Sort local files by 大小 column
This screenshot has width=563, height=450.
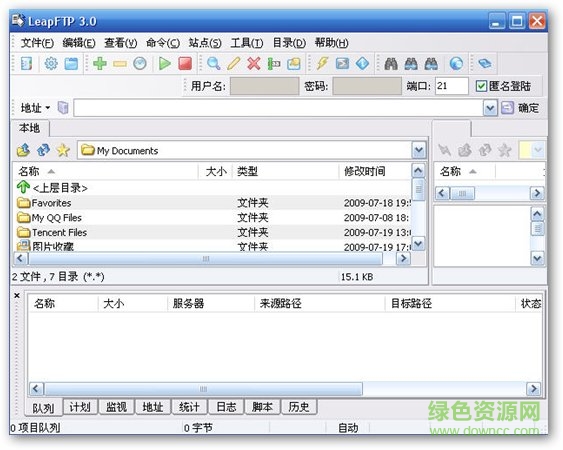[216, 171]
